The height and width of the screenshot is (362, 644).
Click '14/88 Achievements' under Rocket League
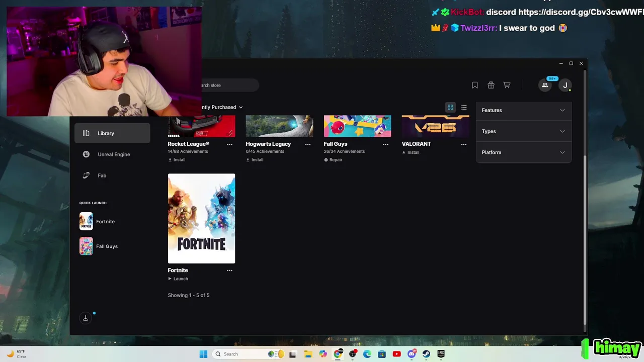(187, 151)
